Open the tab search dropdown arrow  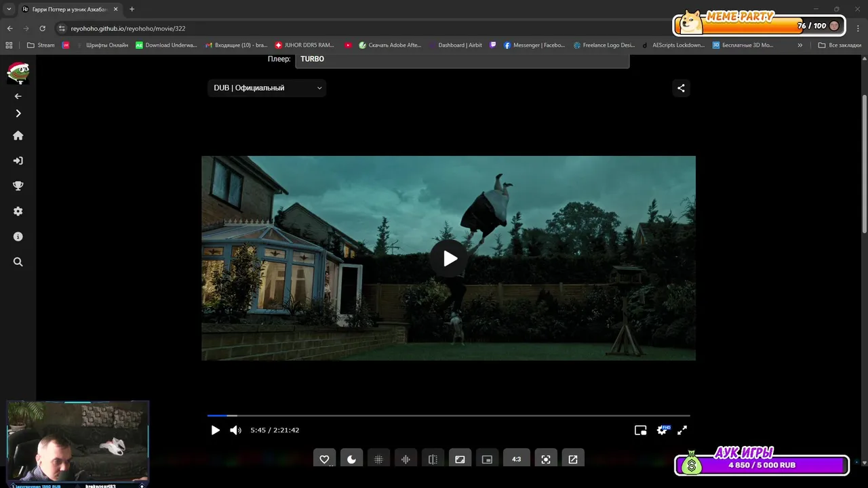[x=9, y=9]
